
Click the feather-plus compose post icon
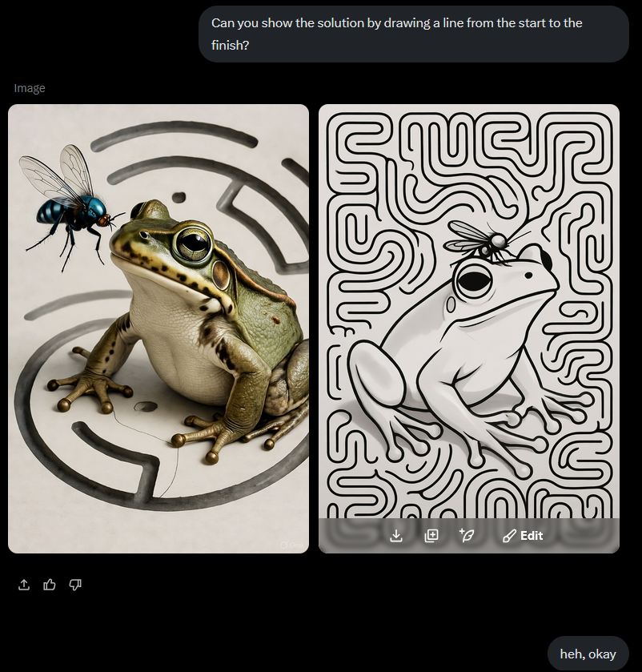point(467,535)
